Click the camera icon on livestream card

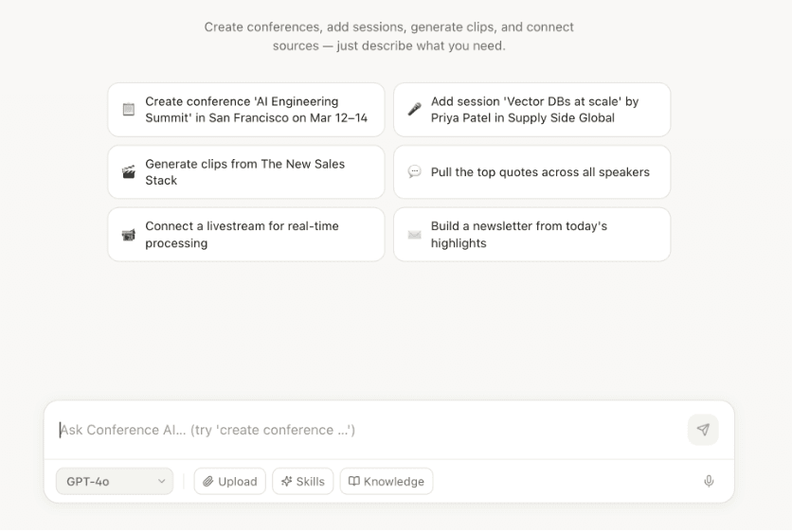pos(129,235)
